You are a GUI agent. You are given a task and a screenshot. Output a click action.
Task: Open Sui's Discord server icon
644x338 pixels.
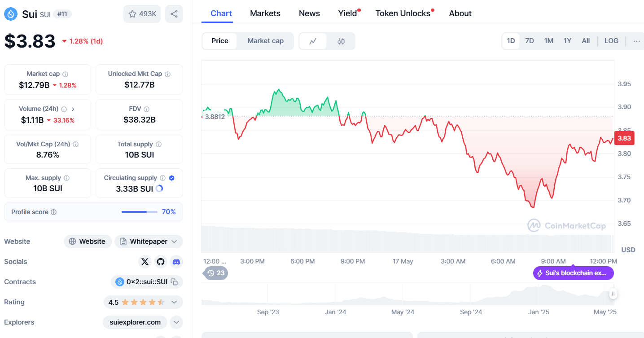click(176, 262)
